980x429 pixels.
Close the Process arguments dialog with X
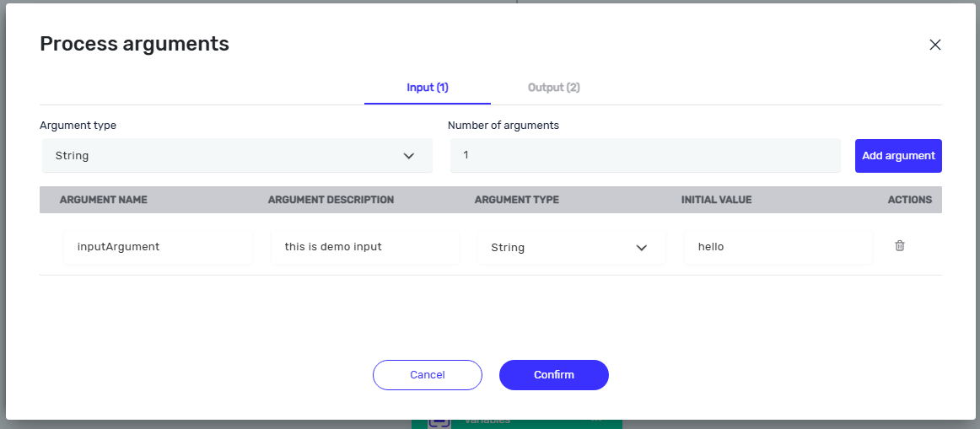934,45
